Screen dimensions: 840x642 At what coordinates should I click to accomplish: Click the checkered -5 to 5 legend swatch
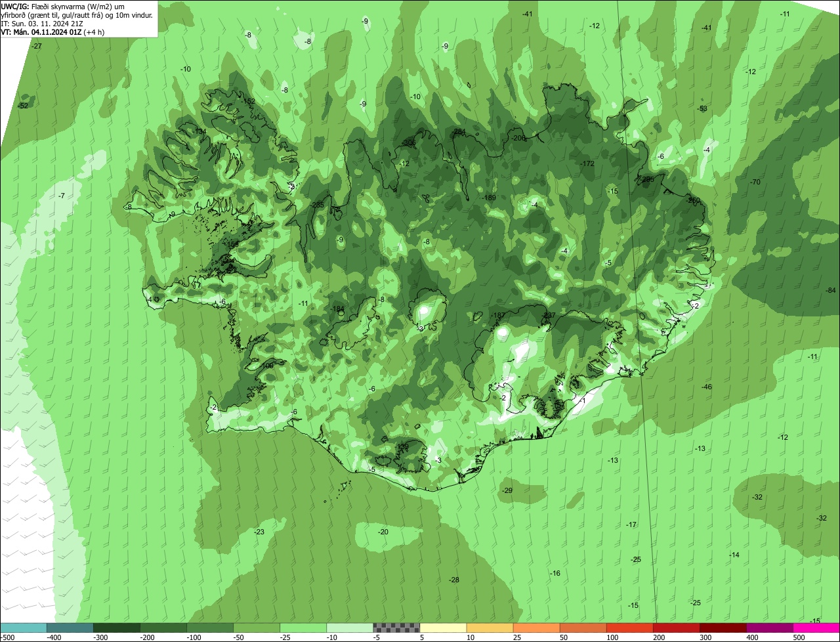396,628
